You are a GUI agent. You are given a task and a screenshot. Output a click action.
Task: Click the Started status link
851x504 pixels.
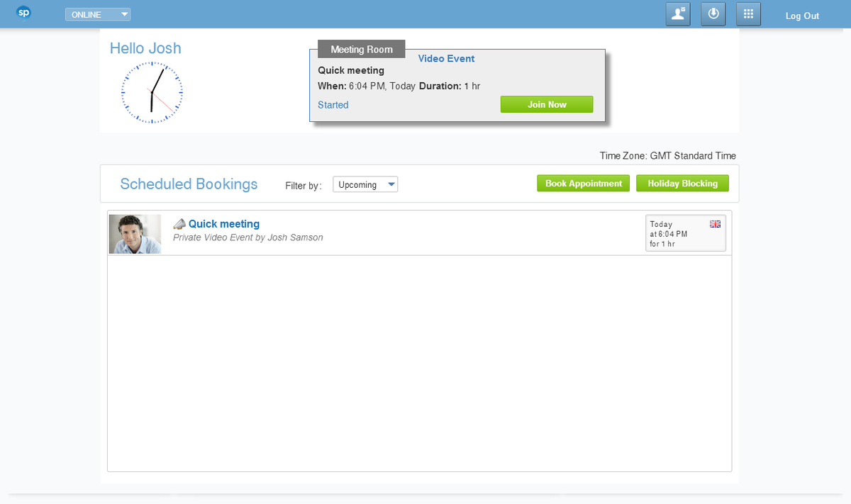click(333, 105)
